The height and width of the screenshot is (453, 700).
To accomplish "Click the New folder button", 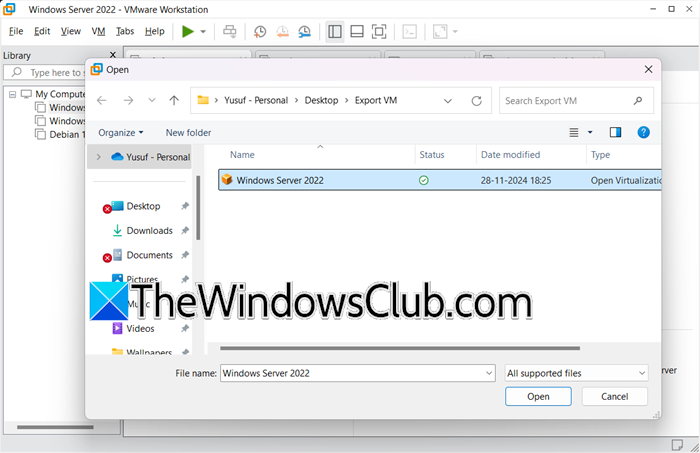I will (188, 133).
